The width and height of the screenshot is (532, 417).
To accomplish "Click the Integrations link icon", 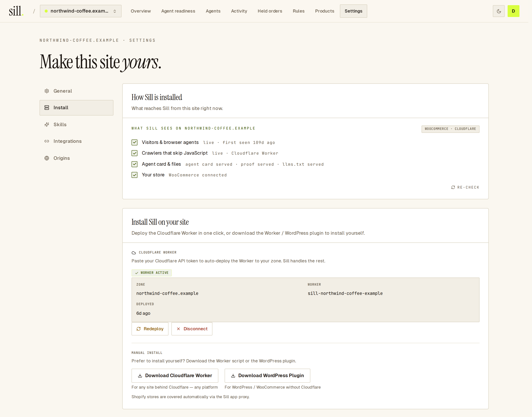I will click(x=47, y=141).
